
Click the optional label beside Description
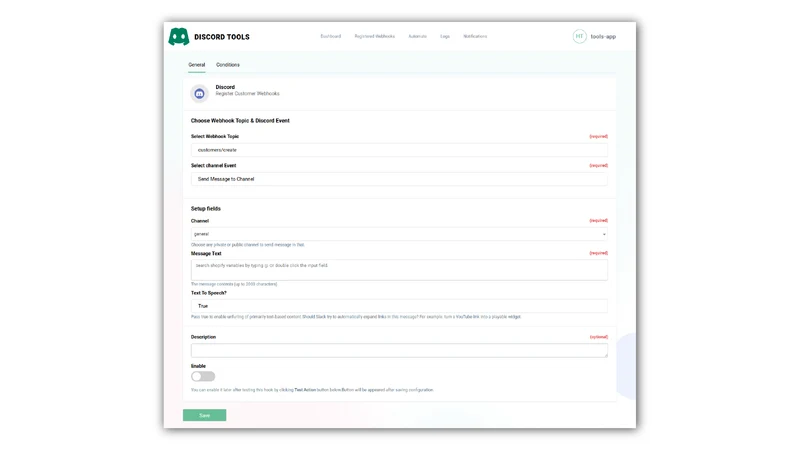[x=598, y=337]
